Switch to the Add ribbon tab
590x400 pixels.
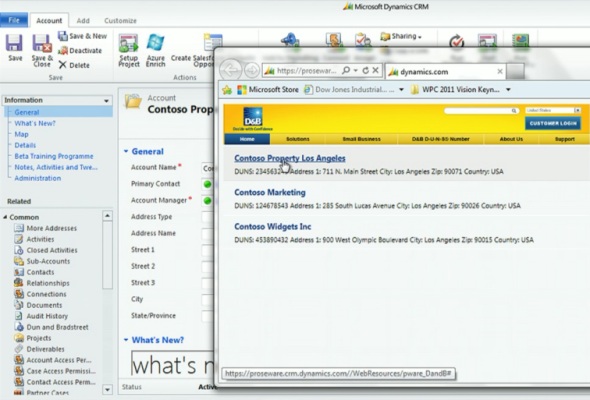[83, 21]
